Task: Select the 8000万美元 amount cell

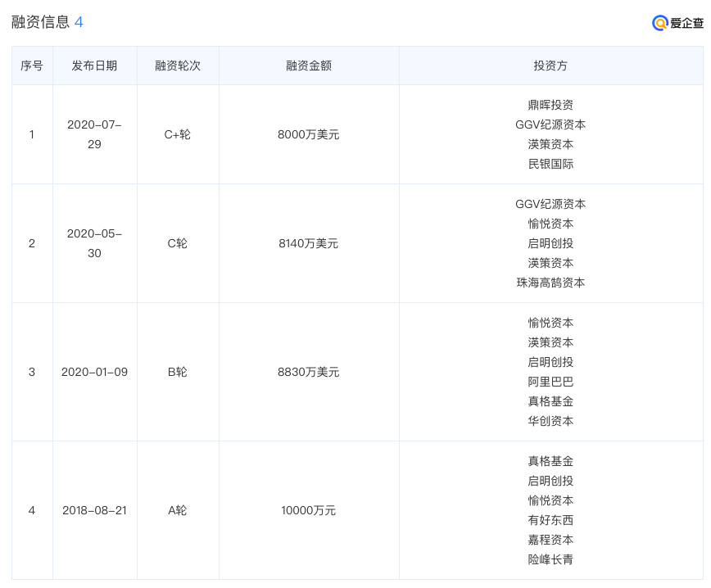Action: pos(308,134)
